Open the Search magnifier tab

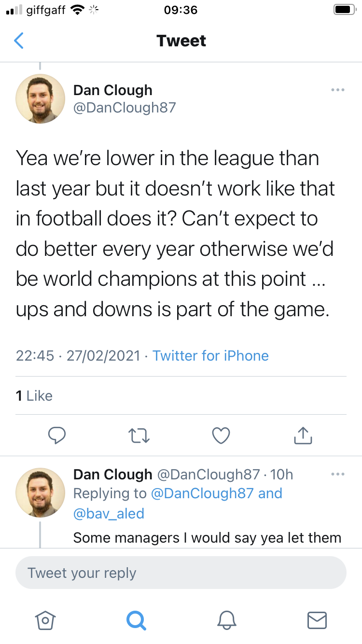(136, 620)
